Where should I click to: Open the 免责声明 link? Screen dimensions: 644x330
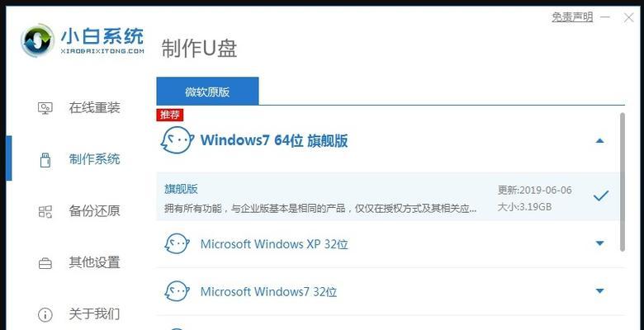[x=572, y=17]
